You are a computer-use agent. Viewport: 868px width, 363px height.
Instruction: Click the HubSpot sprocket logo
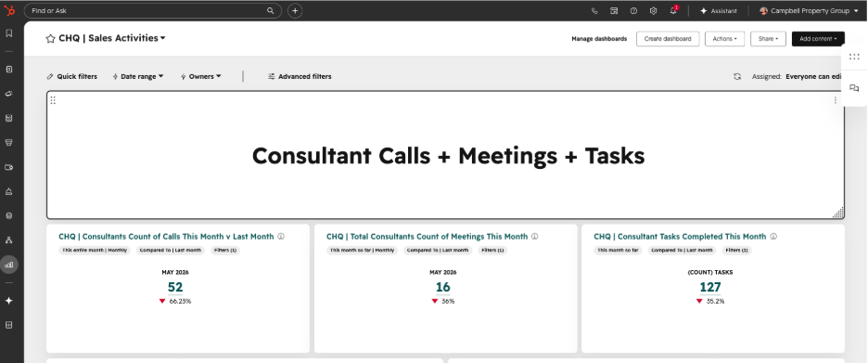9,10
